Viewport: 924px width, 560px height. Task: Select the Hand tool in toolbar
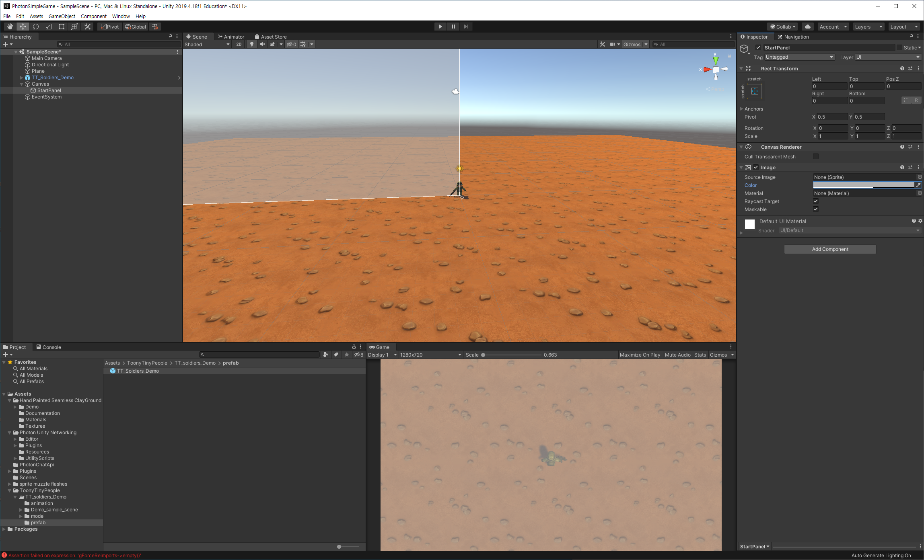[x=10, y=27]
